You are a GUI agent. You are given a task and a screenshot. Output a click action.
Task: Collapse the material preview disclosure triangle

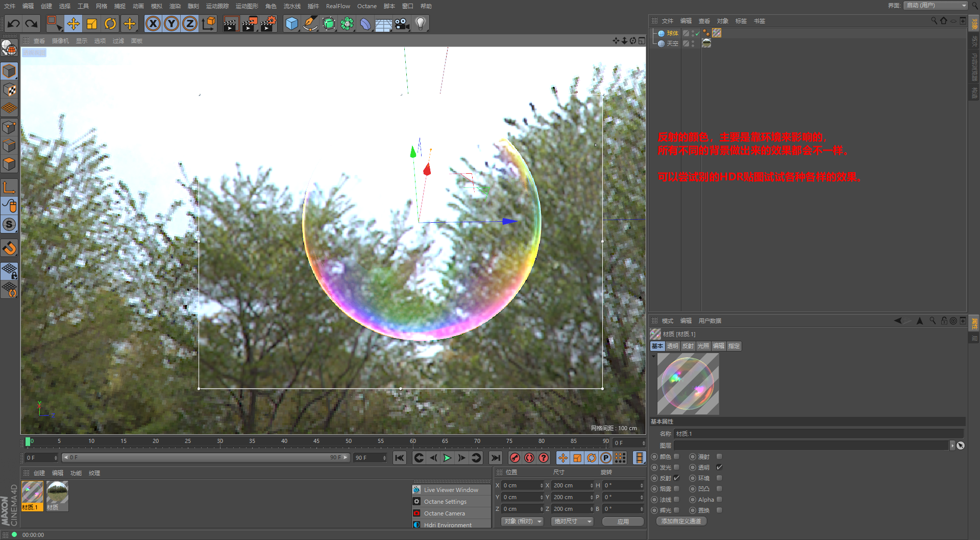pyautogui.click(x=653, y=356)
